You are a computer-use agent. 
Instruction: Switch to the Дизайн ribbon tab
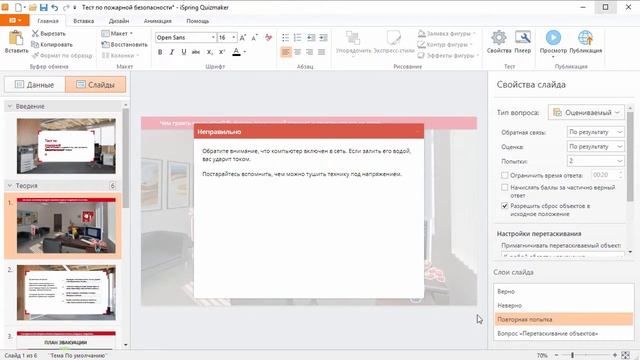click(x=119, y=21)
